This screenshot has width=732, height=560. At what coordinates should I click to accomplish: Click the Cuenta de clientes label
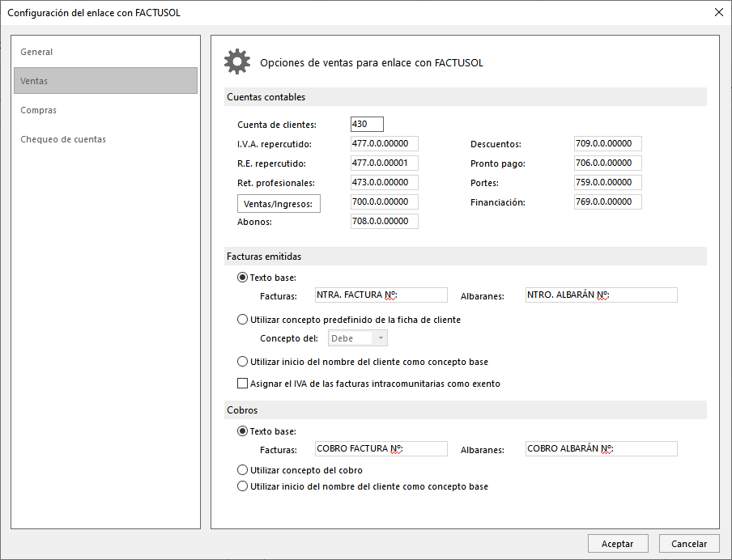(276, 125)
